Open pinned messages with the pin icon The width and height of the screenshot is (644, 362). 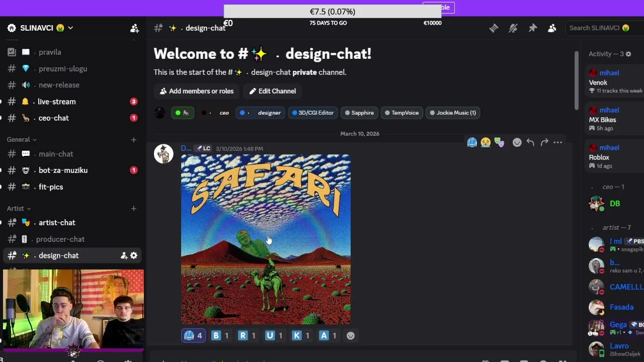pyautogui.click(x=532, y=28)
